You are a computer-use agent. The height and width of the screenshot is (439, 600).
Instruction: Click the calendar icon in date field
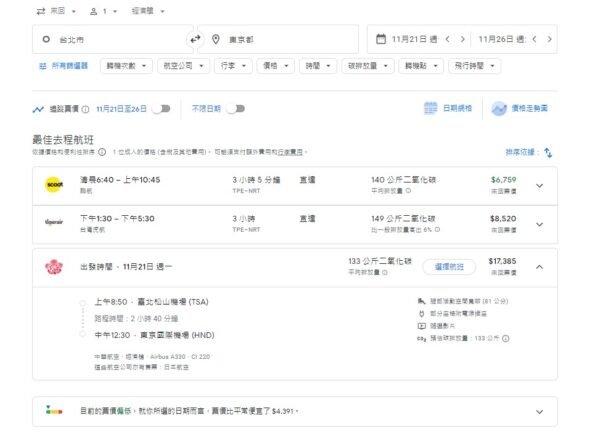(x=381, y=39)
